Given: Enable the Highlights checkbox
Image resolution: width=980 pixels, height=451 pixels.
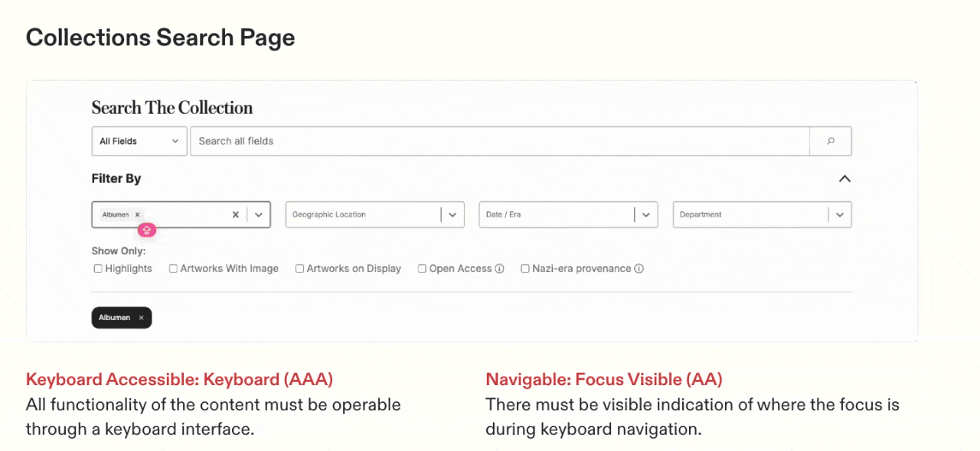Looking at the screenshot, I should [x=98, y=269].
